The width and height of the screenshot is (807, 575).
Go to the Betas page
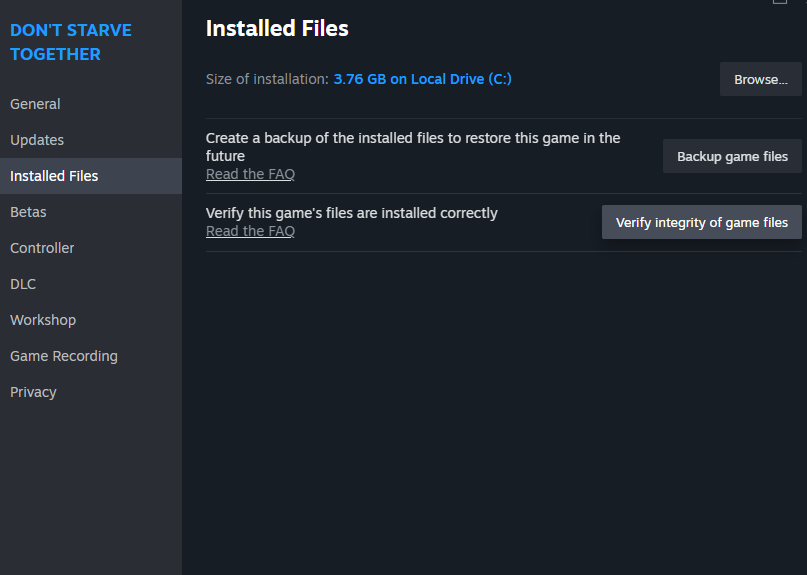click(28, 212)
